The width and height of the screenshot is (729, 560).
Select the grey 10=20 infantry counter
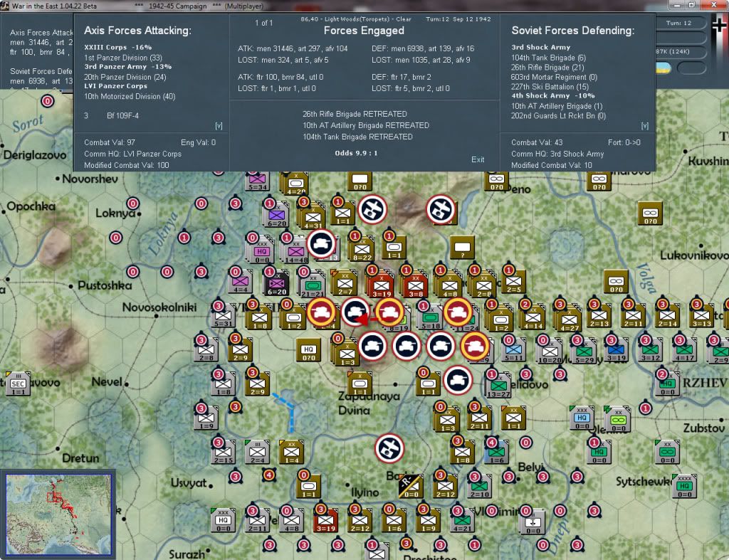click(x=550, y=352)
